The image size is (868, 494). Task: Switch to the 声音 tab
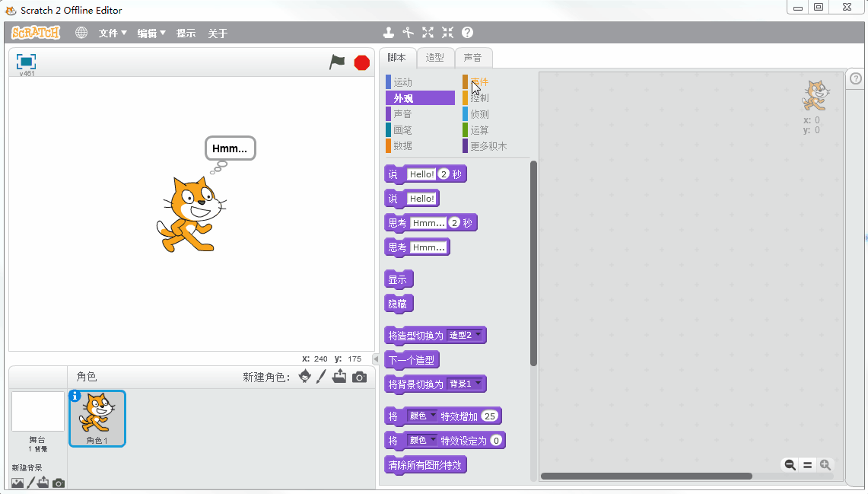click(x=472, y=58)
